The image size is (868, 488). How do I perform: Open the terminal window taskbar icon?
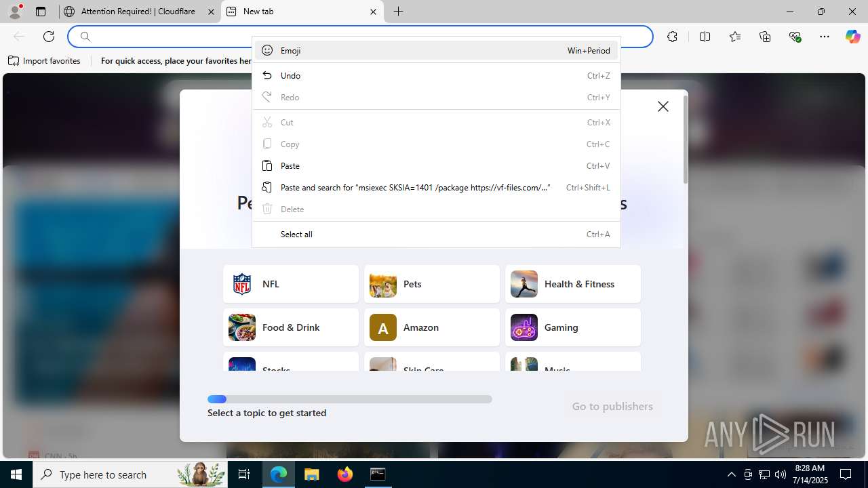point(378,474)
